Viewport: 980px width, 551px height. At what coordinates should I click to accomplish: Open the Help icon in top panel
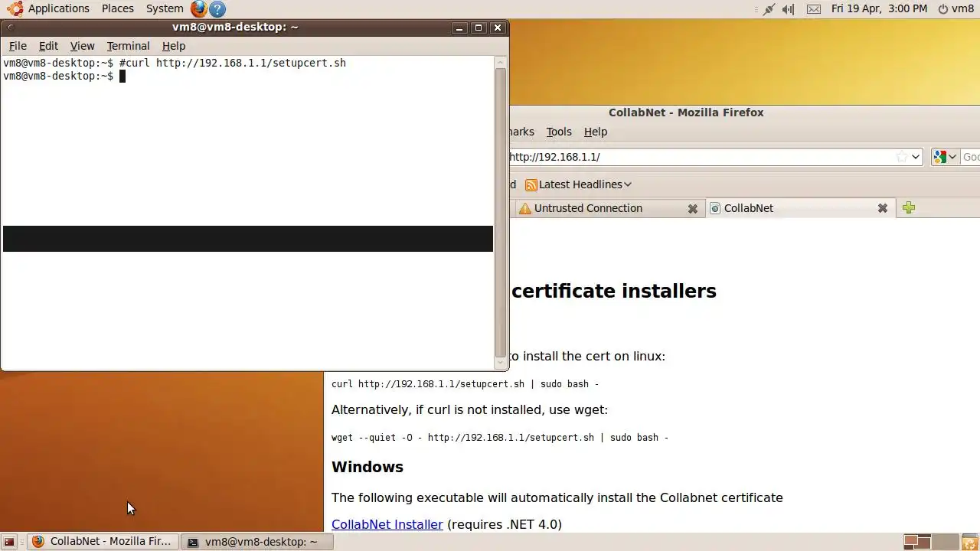[217, 9]
